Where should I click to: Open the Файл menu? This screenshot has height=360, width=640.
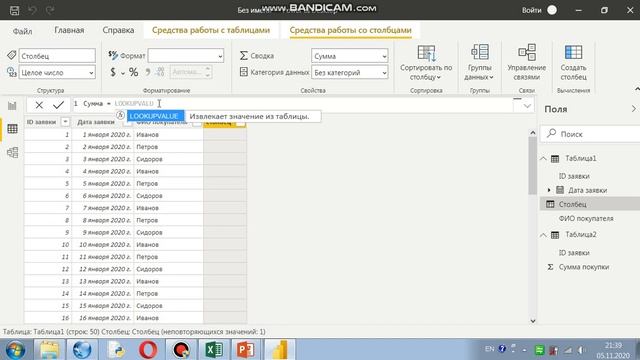point(22,31)
